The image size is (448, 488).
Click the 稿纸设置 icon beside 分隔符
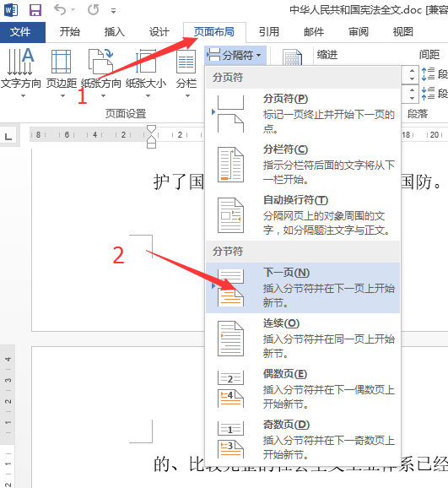coord(292,57)
